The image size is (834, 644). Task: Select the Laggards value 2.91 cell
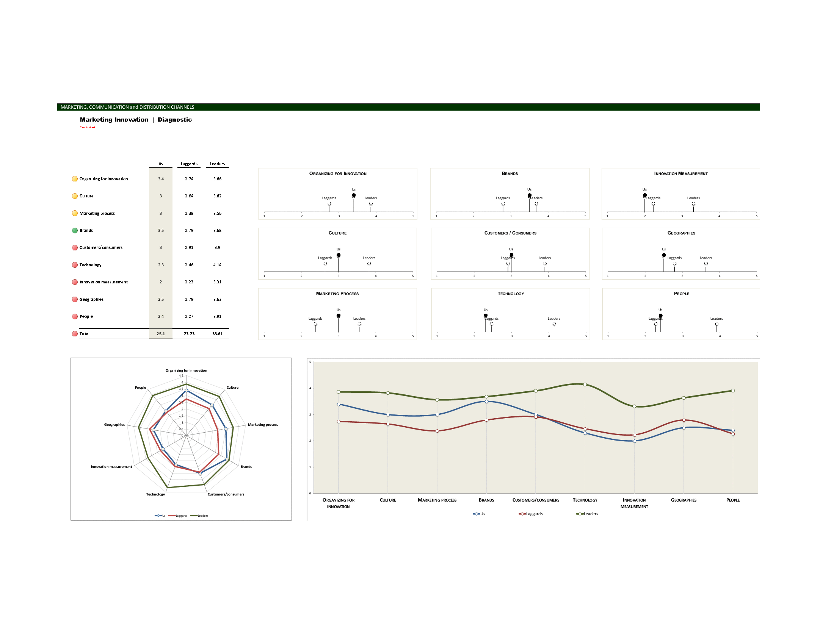(189, 248)
